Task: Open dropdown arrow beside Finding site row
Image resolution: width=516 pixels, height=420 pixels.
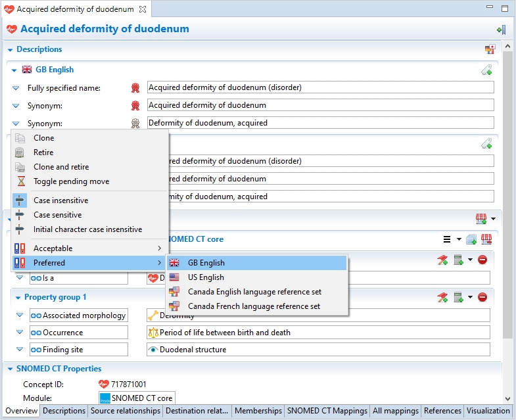Action: click(19, 350)
